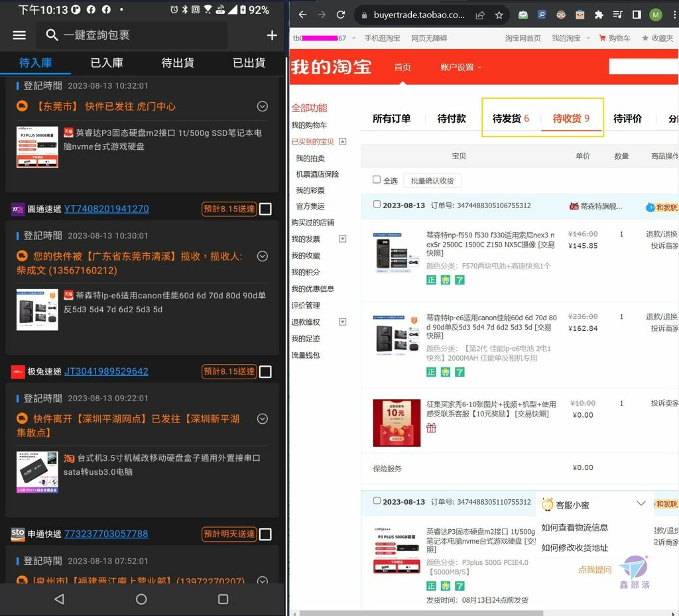This screenshot has height=616, width=679.
Task: Open Chrome profile avatar M
Action: (656, 15)
